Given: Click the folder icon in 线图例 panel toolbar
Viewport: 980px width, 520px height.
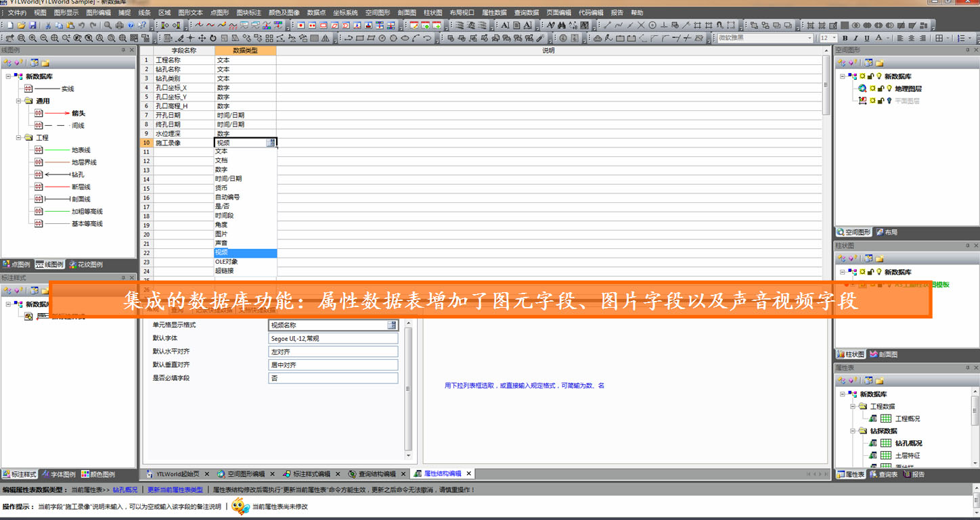Looking at the screenshot, I should tap(45, 63).
